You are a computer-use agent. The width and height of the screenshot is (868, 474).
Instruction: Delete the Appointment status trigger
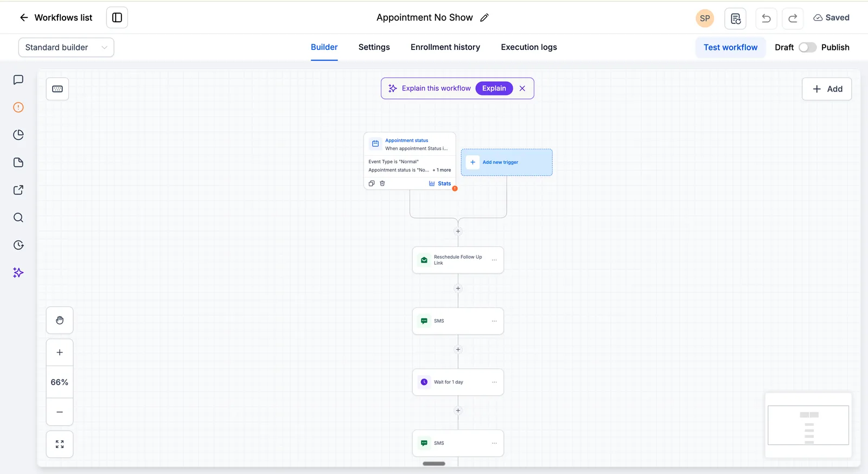[382, 183]
